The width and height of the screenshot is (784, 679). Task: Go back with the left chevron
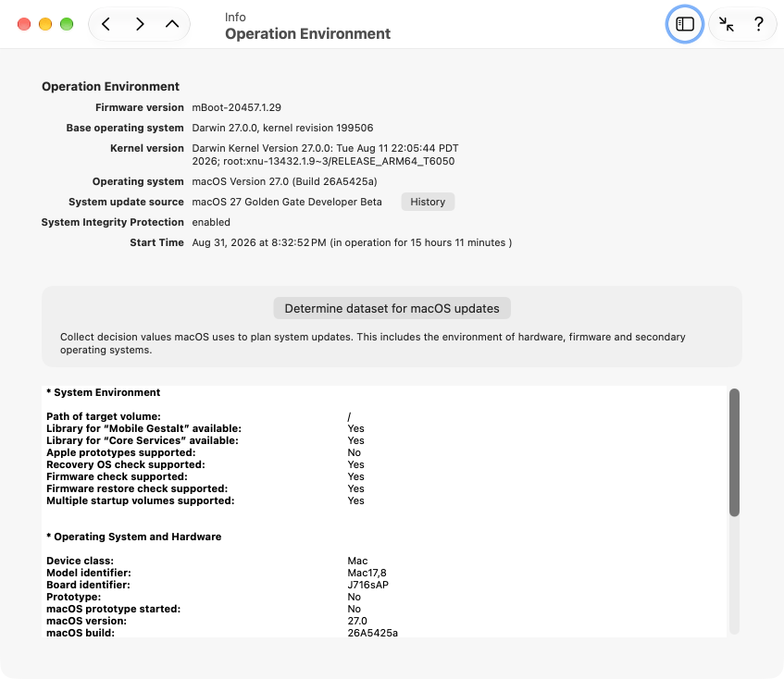[106, 24]
